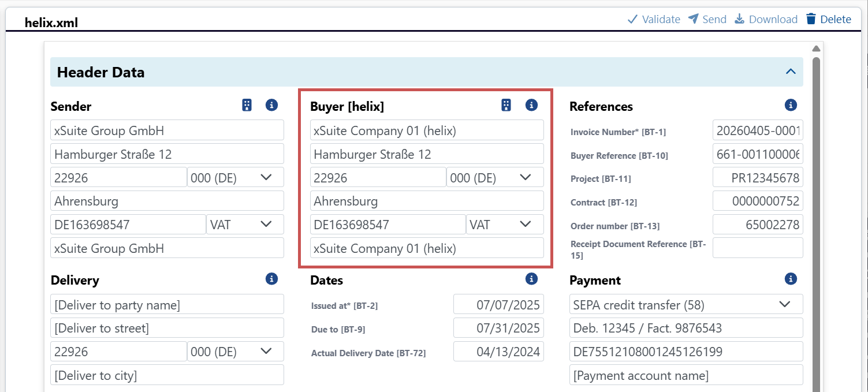Open SEPA credit transfer payment dropdown
The height and width of the screenshot is (392, 868).
tap(686, 304)
